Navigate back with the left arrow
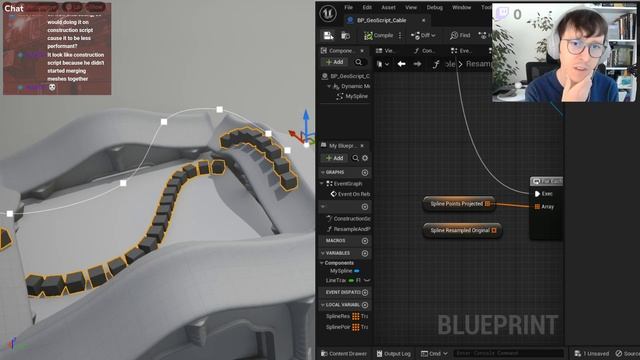640x360 pixels. (x=401, y=64)
